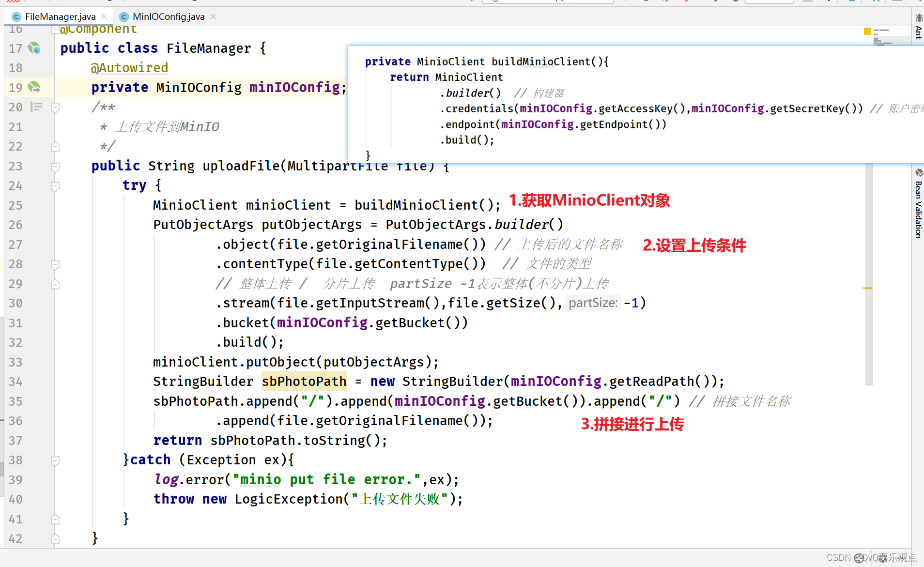Image resolution: width=924 pixels, height=567 pixels.
Task: Click the sbPhotoPath variable on line 34
Action: [304, 382]
